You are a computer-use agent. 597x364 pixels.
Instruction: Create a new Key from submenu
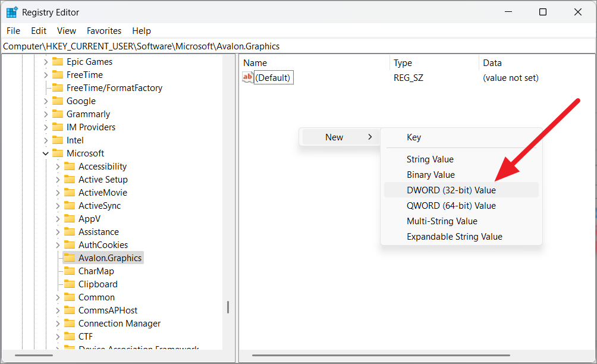414,137
